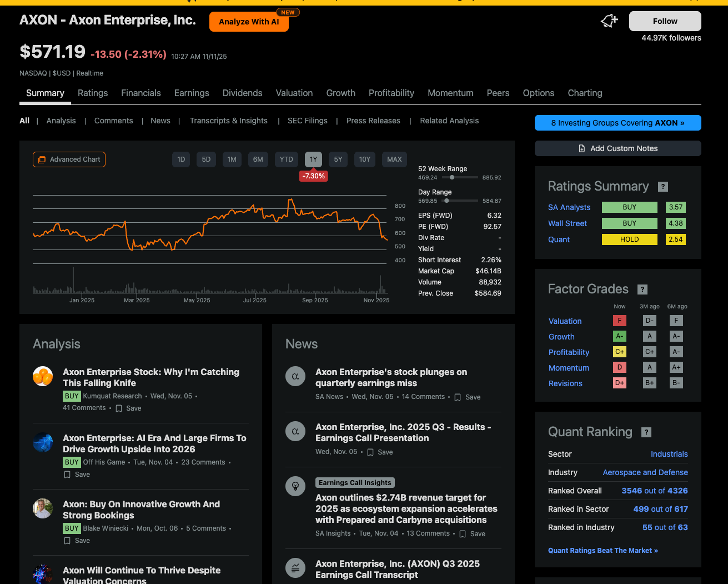Open SA Analysts rating link
Image resolution: width=728 pixels, height=584 pixels.
pos(569,207)
